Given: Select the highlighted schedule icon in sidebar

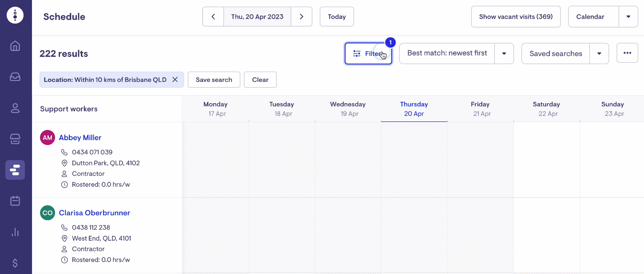Looking at the screenshot, I should [15, 170].
